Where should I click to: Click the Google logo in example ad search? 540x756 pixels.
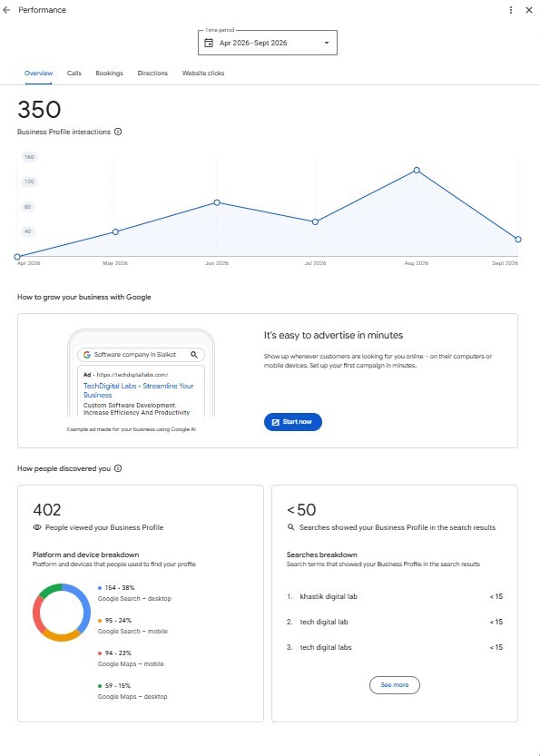point(87,355)
